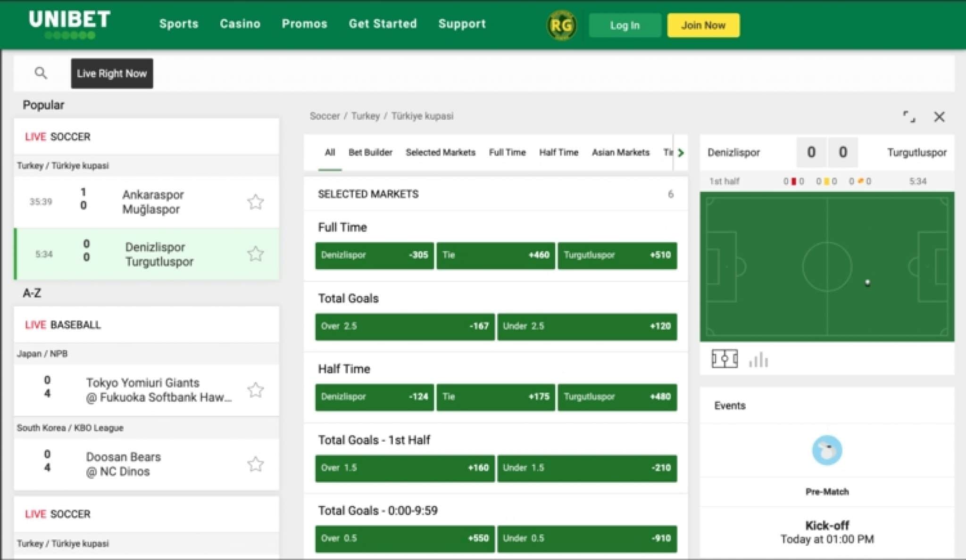Bet Full Time Tie +460

(496, 255)
